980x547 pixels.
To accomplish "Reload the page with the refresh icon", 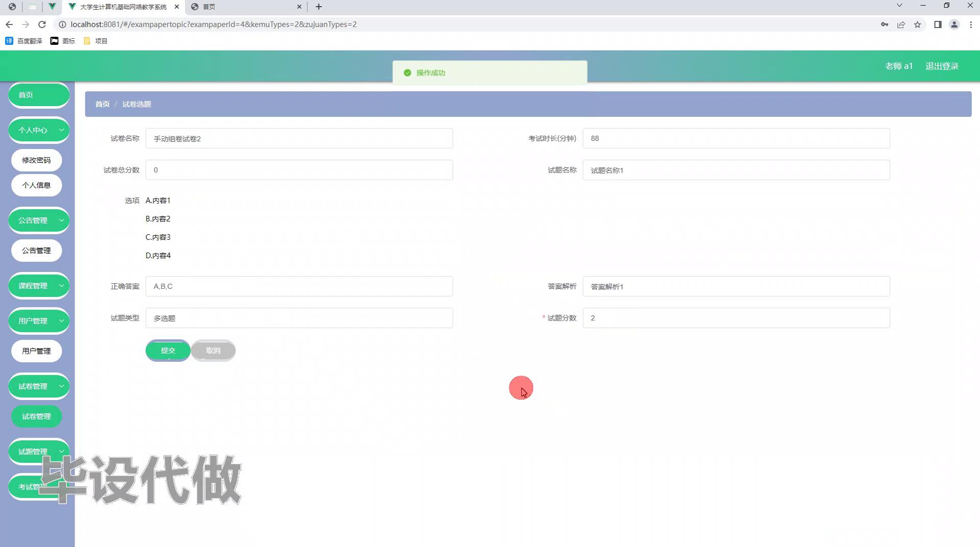I will (42, 24).
